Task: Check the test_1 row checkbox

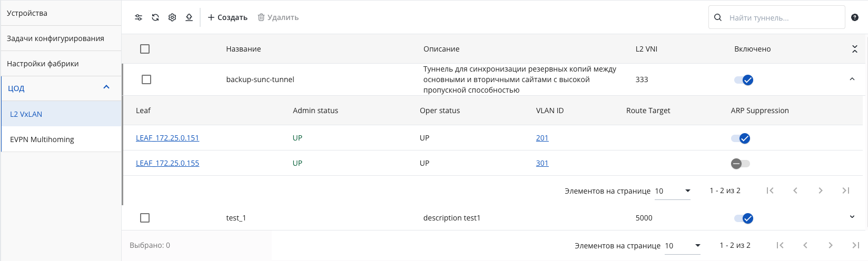Action: pyautogui.click(x=145, y=218)
